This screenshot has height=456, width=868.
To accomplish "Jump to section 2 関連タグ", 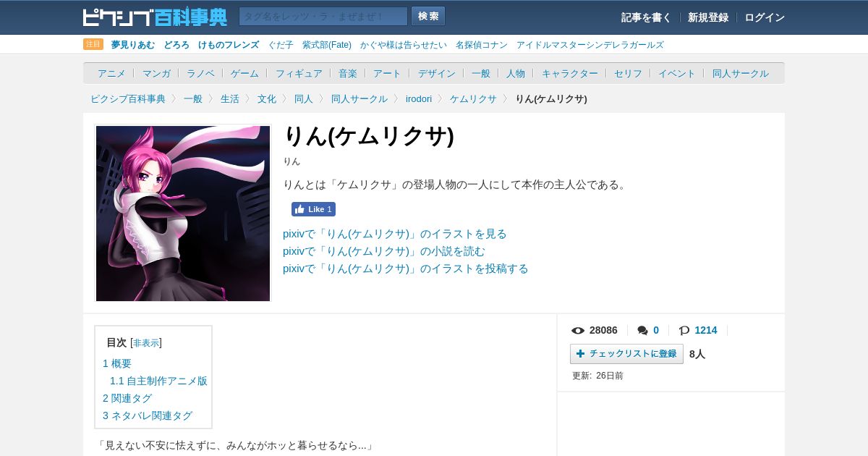I will pos(127,398).
